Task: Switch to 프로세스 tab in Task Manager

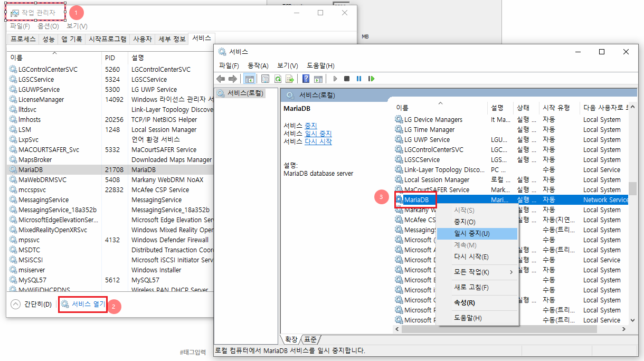Action: pos(23,39)
